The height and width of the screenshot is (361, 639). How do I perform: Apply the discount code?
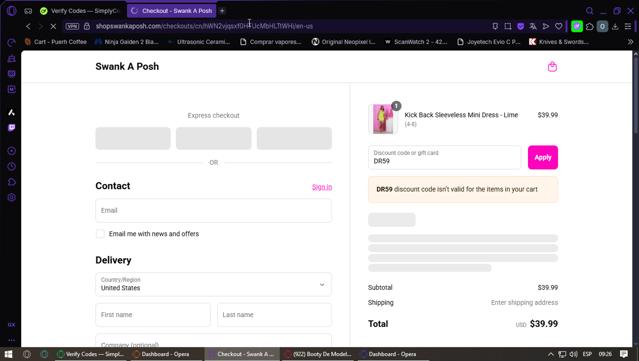[543, 157]
